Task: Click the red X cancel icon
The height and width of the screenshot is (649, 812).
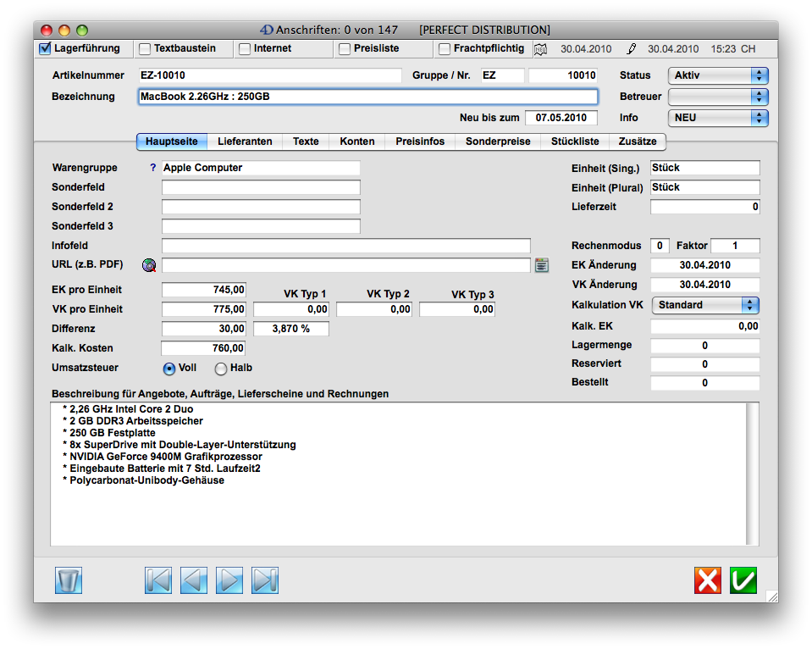Action: [x=708, y=580]
